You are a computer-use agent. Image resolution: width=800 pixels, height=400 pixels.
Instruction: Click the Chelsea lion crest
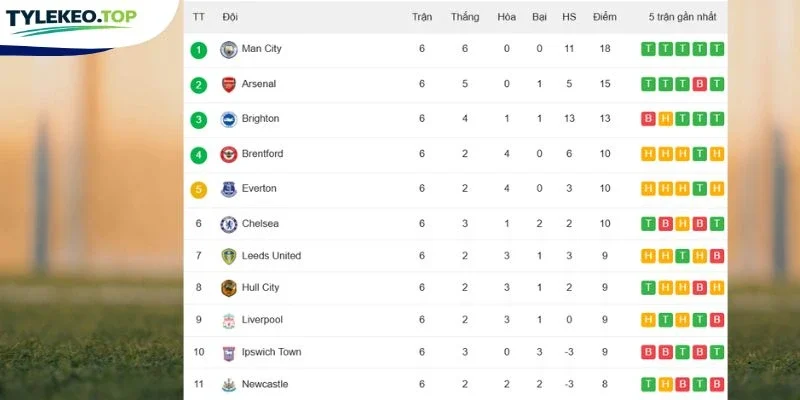tap(229, 224)
